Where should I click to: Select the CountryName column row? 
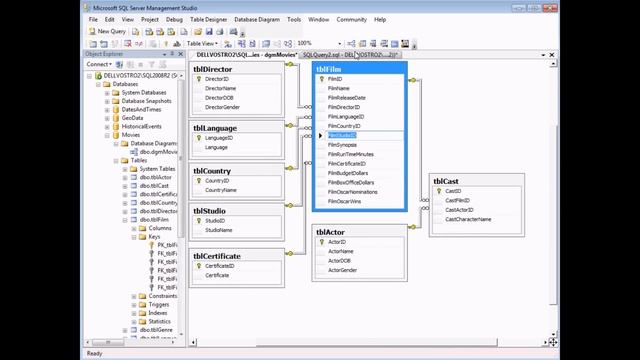coord(237,190)
